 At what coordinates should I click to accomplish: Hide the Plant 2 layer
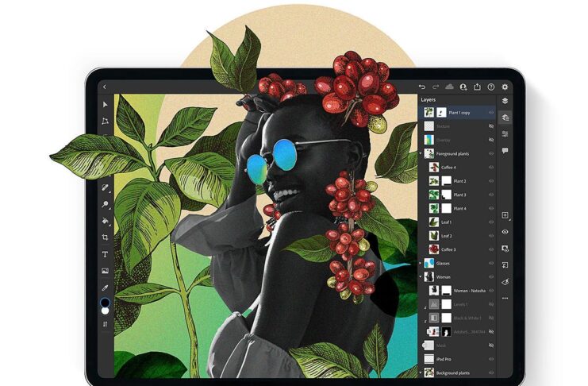(491, 181)
